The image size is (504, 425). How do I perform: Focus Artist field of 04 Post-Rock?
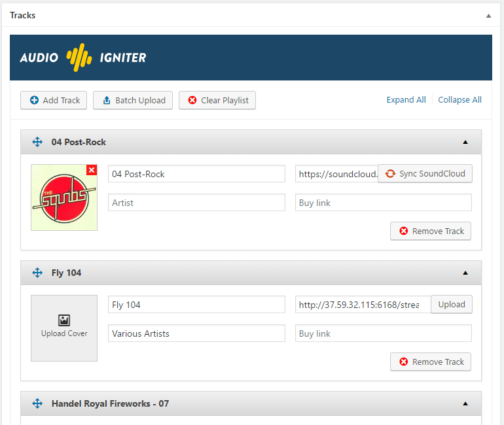(196, 203)
